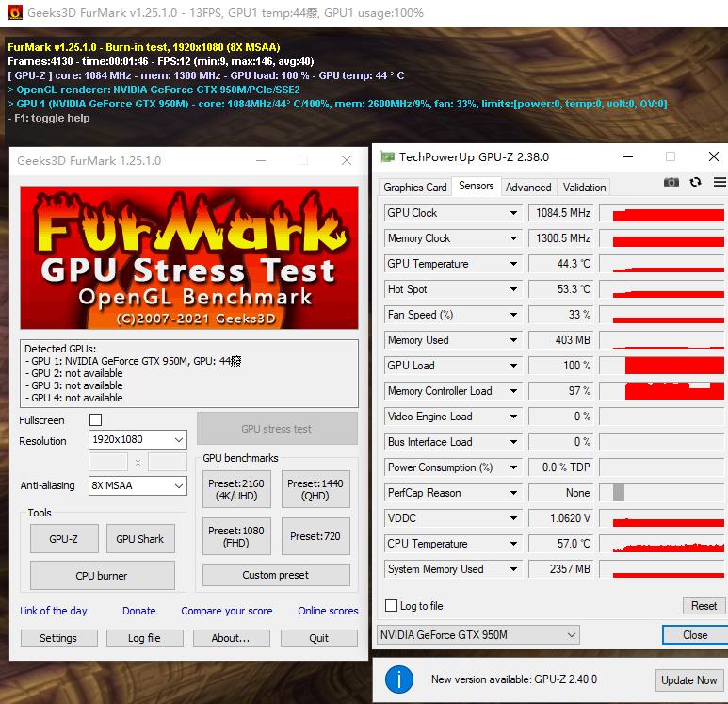Open the Power Consumption (%) dropdown arrow
This screenshot has width=728, height=704.
pos(513,467)
